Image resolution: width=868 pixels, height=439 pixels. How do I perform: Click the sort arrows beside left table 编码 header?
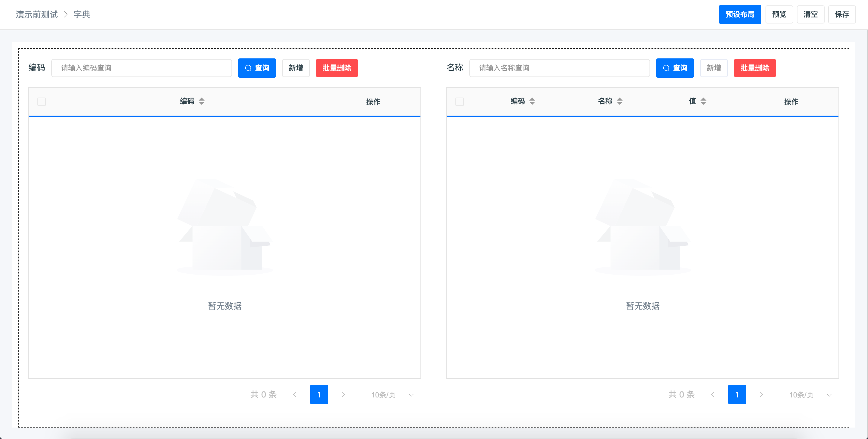[202, 101]
